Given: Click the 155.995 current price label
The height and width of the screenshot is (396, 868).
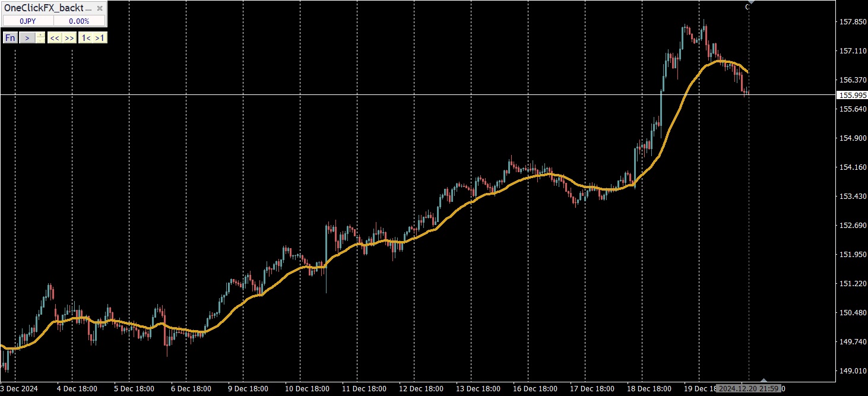Looking at the screenshot, I should (x=852, y=95).
